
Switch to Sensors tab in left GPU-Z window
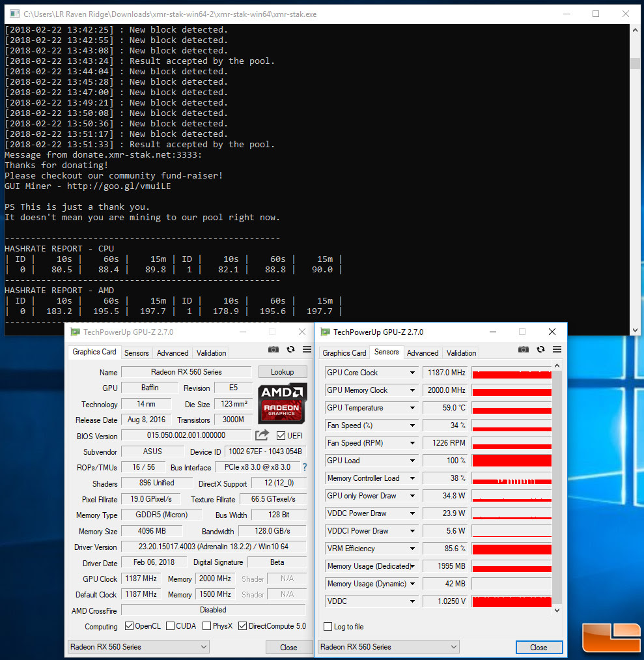pyautogui.click(x=136, y=353)
